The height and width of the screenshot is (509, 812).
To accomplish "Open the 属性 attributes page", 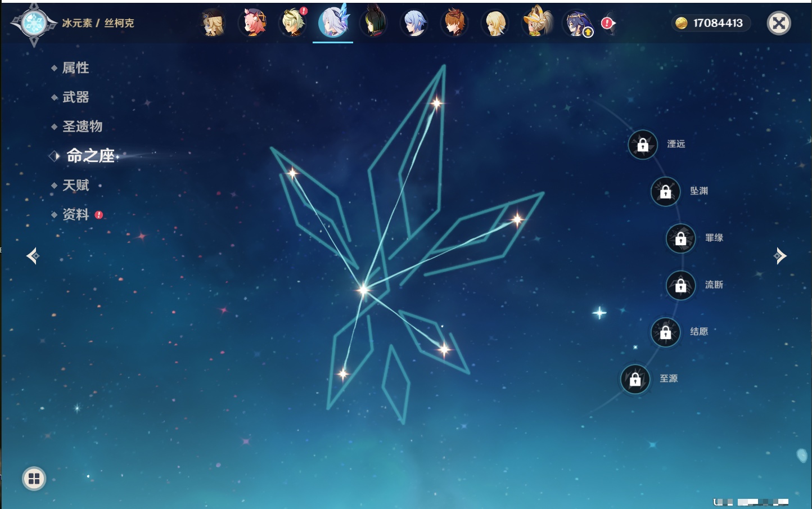I will (75, 68).
